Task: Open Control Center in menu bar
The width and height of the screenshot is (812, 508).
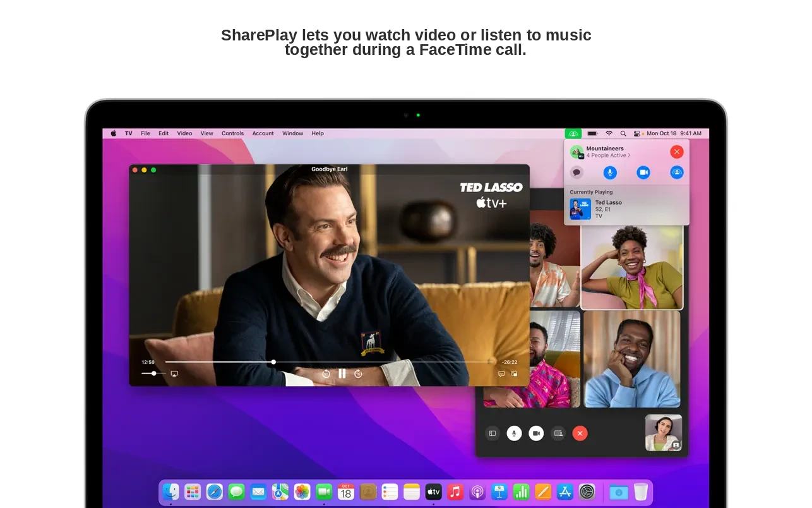Action: 638,133
